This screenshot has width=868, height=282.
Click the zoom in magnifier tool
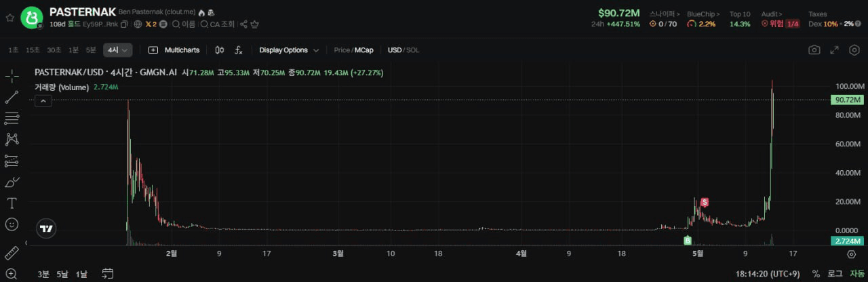point(12,274)
